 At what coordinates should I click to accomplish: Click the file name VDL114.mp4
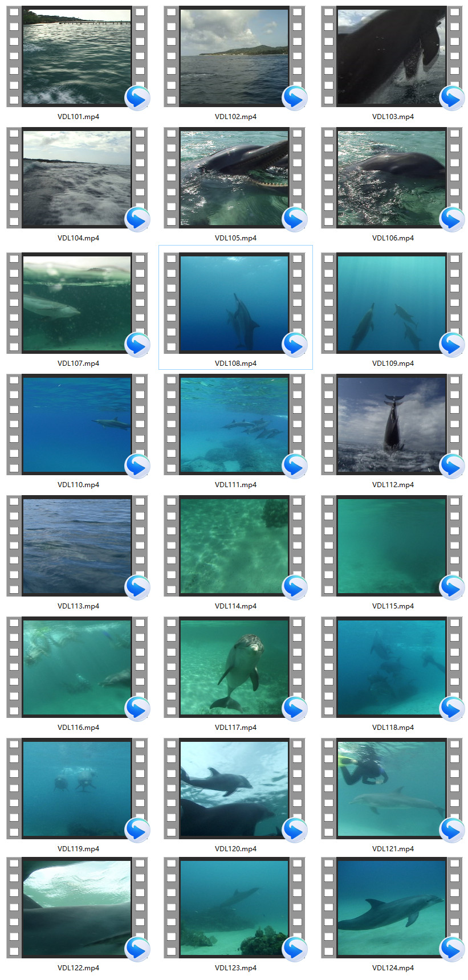click(x=235, y=606)
